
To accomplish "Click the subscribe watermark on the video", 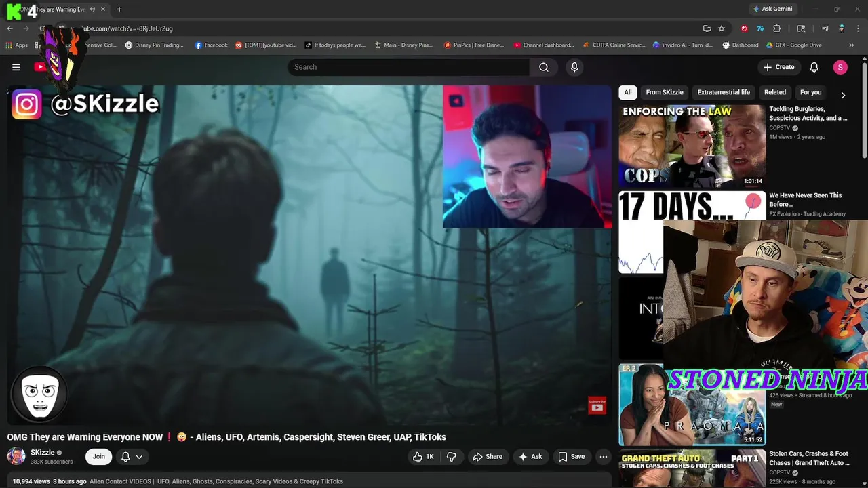I will 597,405.
